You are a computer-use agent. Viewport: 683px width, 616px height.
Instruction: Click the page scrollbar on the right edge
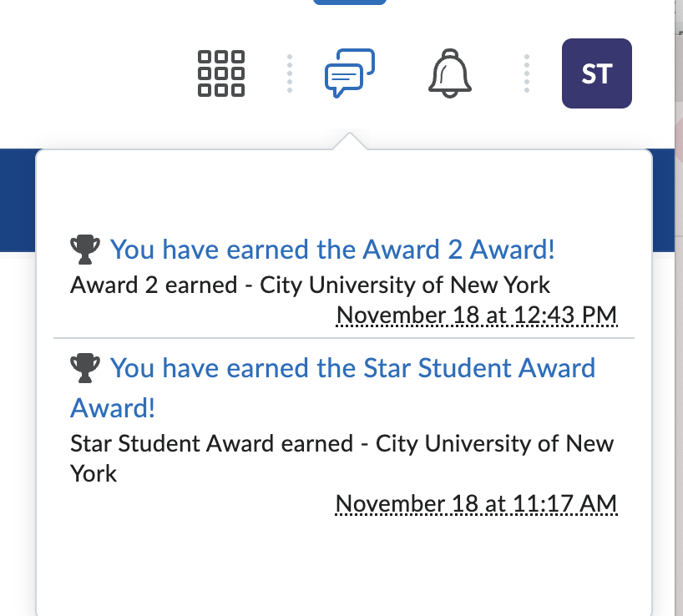(x=678, y=334)
